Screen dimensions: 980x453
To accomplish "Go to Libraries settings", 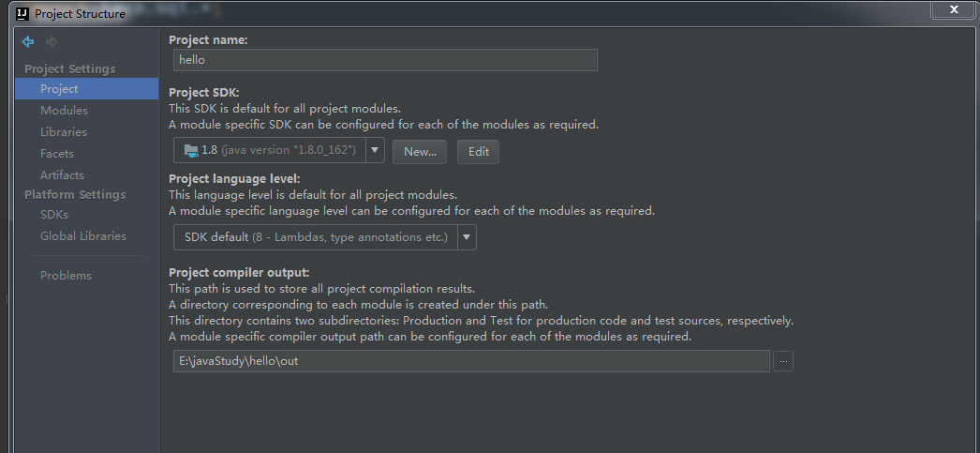I will click(64, 132).
